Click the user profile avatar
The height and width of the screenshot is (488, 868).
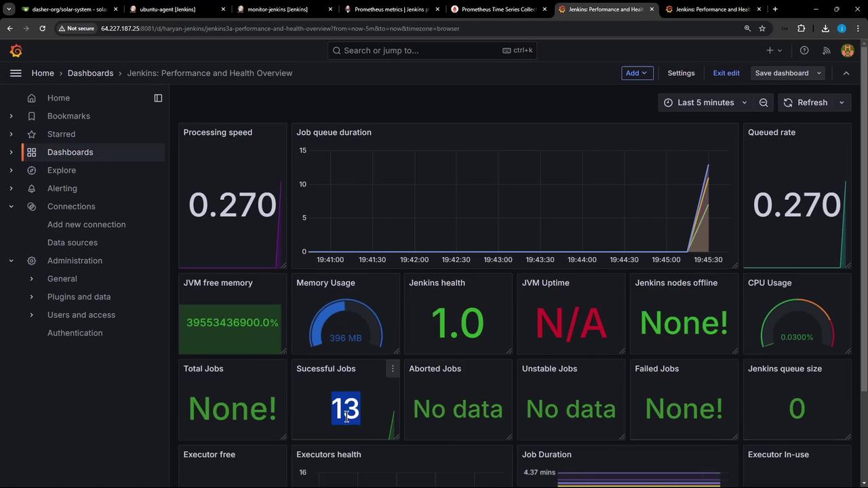847,51
